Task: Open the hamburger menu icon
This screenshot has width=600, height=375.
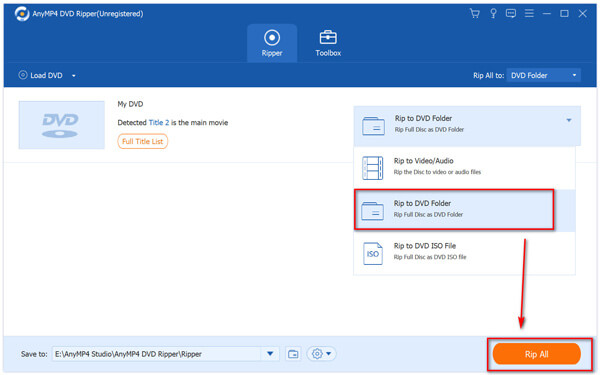Action: click(x=529, y=14)
